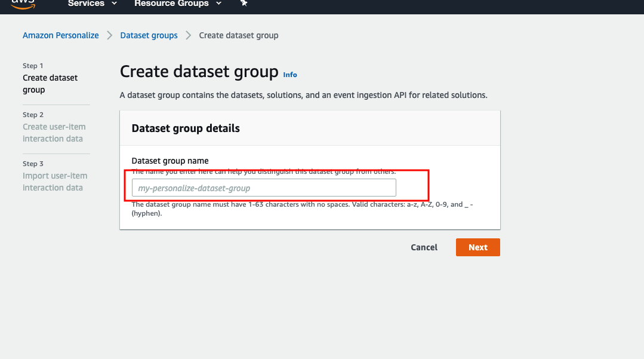
Task: Go to Amazon Personalize breadcrumb link
Action: pos(60,35)
